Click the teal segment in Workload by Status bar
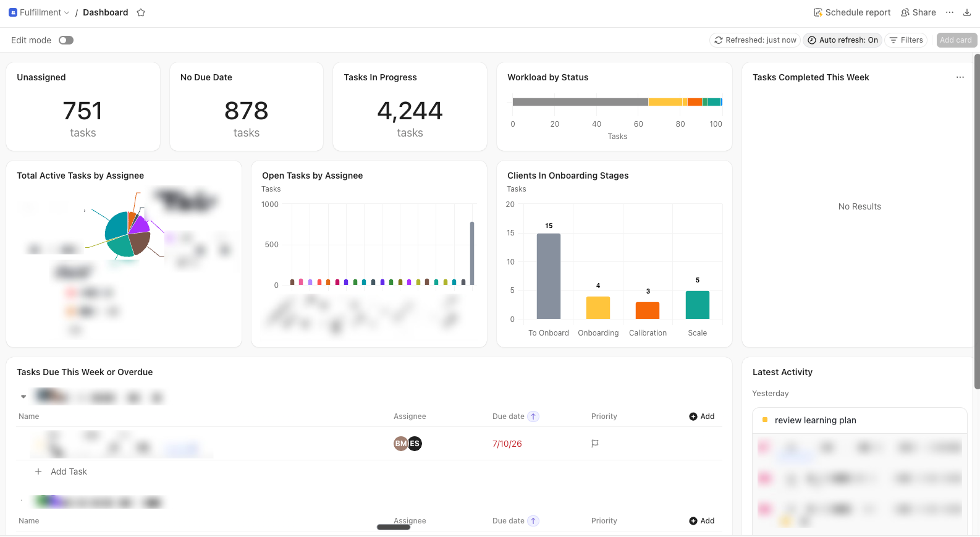Viewport: 980px width, 537px height. click(714, 102)
